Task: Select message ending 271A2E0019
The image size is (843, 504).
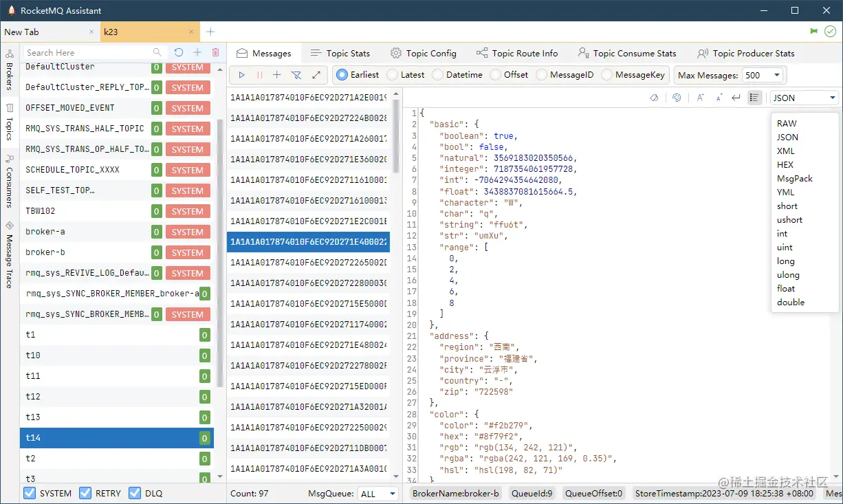Action: click(308, 98)
